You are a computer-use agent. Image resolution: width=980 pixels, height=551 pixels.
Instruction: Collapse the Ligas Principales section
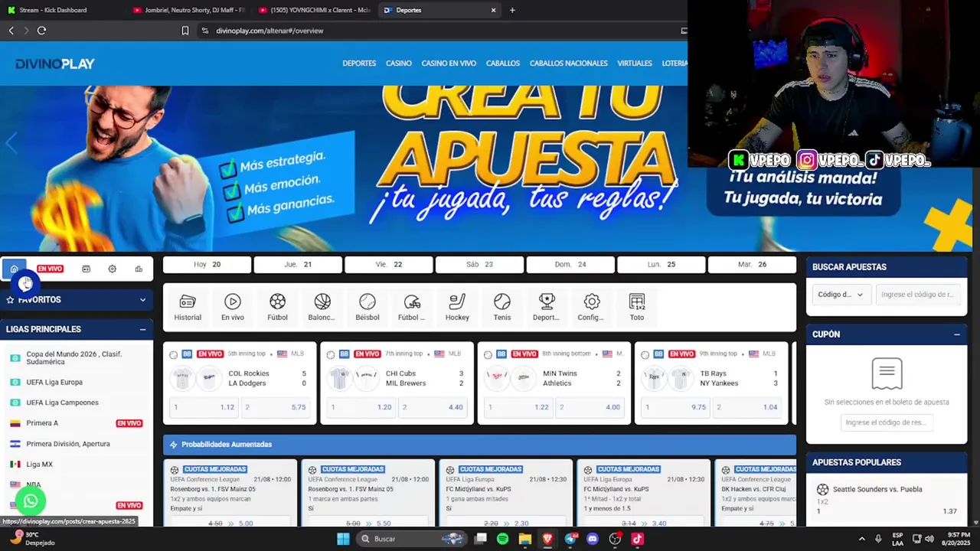coord(142,329)
